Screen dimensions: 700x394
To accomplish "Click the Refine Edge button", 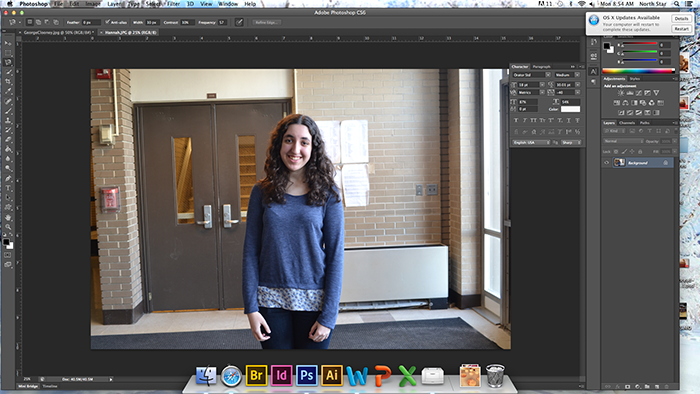I will pos(266,22).
